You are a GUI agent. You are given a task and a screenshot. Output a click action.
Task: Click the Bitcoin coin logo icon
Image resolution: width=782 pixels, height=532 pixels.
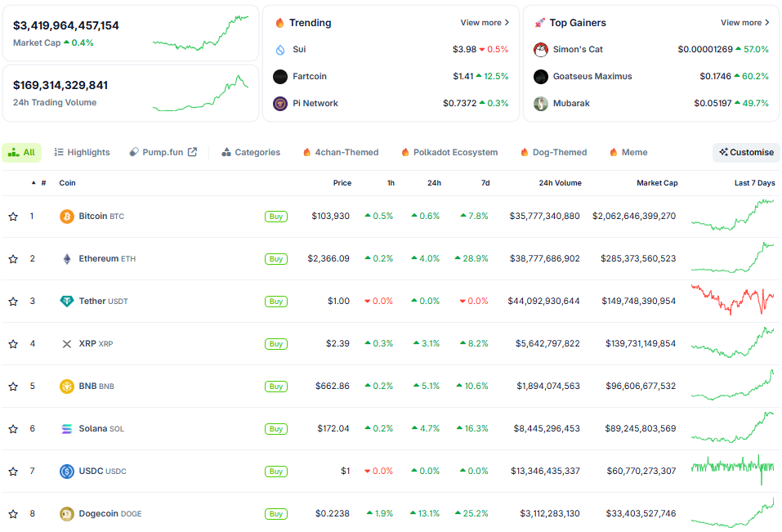67,217
